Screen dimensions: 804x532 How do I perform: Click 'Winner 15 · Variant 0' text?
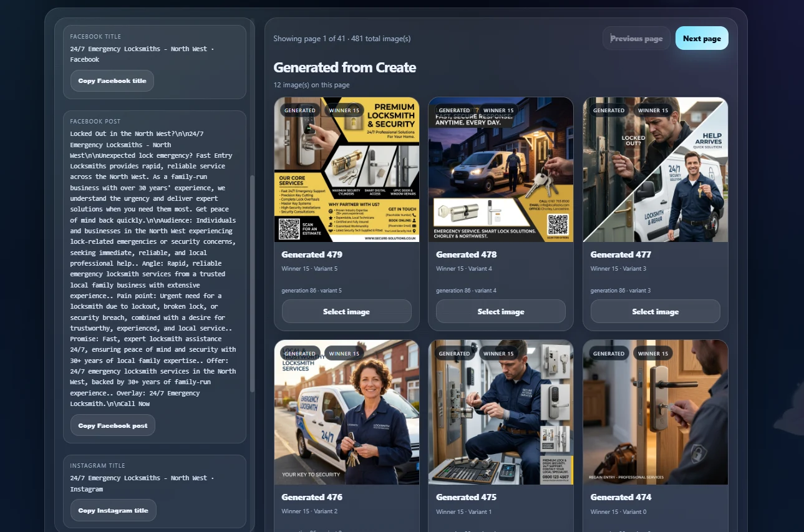coord(619,511)
